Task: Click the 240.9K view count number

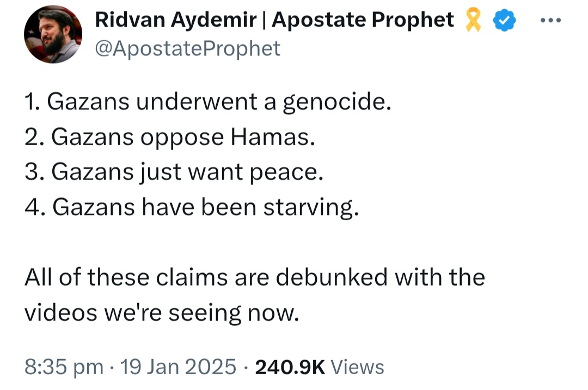Action: (290, 367)
